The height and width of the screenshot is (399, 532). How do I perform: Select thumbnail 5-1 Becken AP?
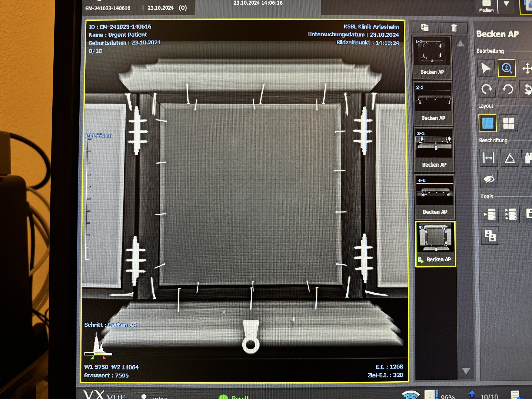coord(435,244)
